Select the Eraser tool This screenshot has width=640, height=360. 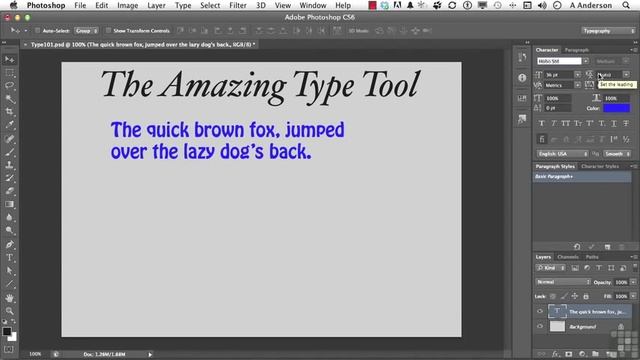[x=9, y=191]
